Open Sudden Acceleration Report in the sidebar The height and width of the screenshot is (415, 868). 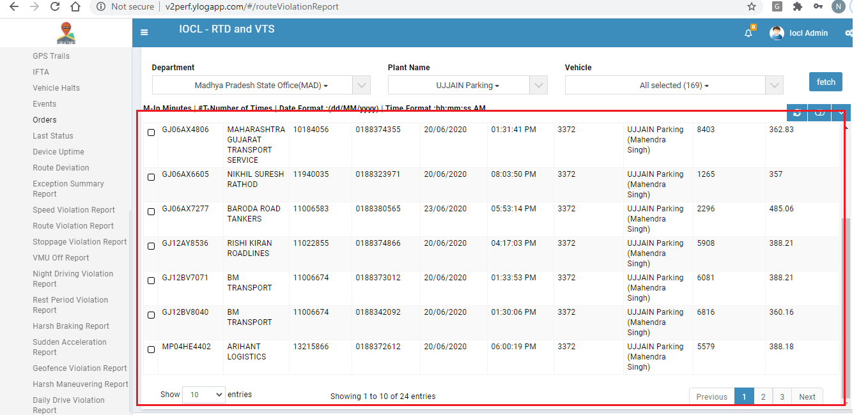70,347
